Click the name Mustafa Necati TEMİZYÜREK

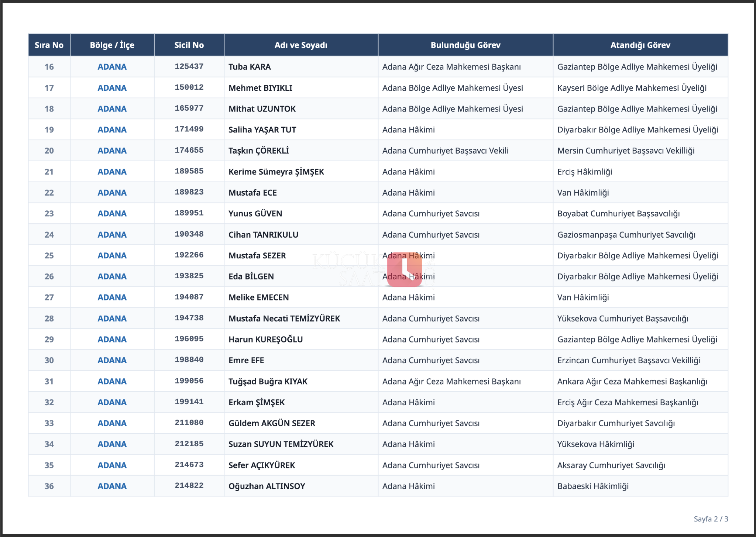(x=284, y=319)
